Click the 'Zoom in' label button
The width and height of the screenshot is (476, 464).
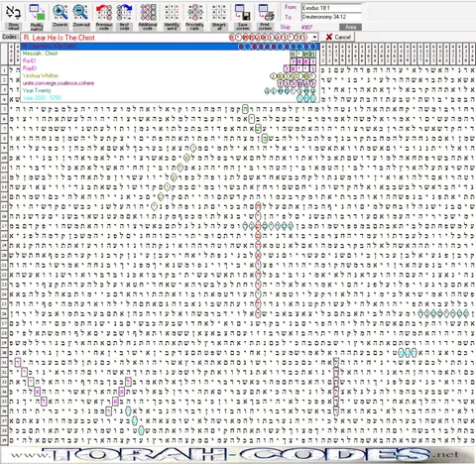point(60,25)
